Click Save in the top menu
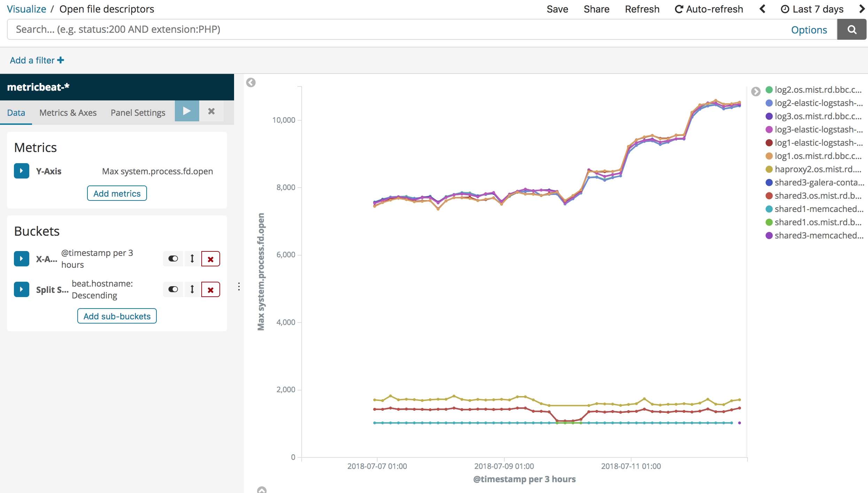This screenshot has height=493, width=868. point(557,9)
